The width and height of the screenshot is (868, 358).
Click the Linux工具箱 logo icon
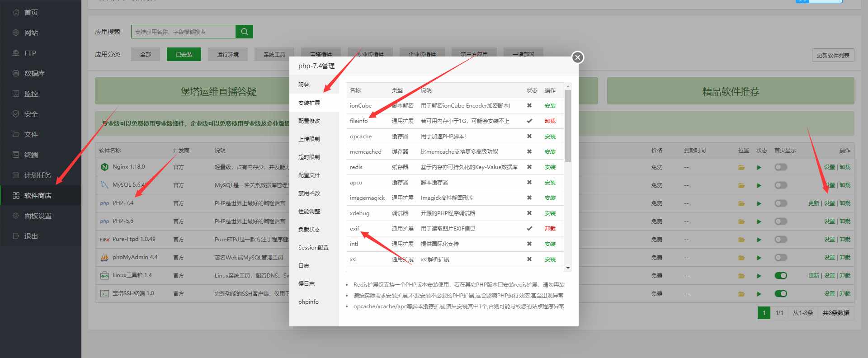104,275
